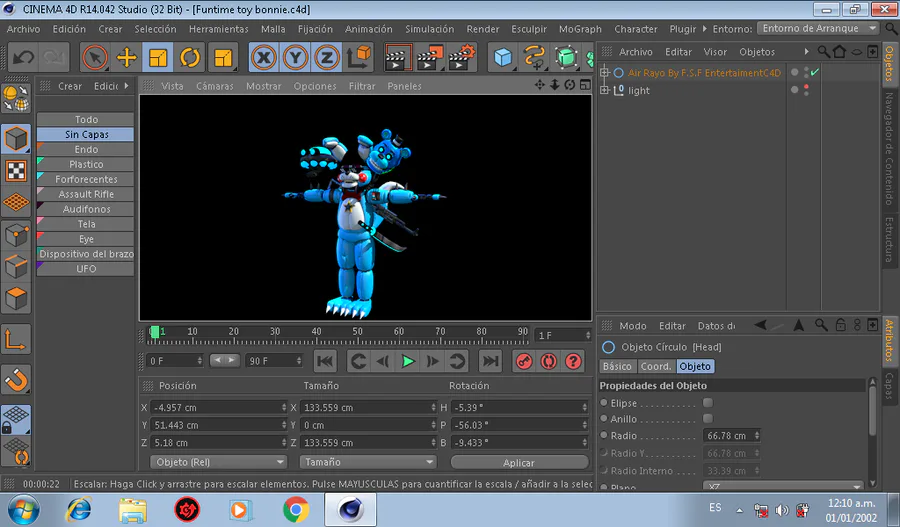The height and width of the screenshot is (527, 900).
Task: Select the Move tool in top toolbar
Action: click(x=126, y=57)
